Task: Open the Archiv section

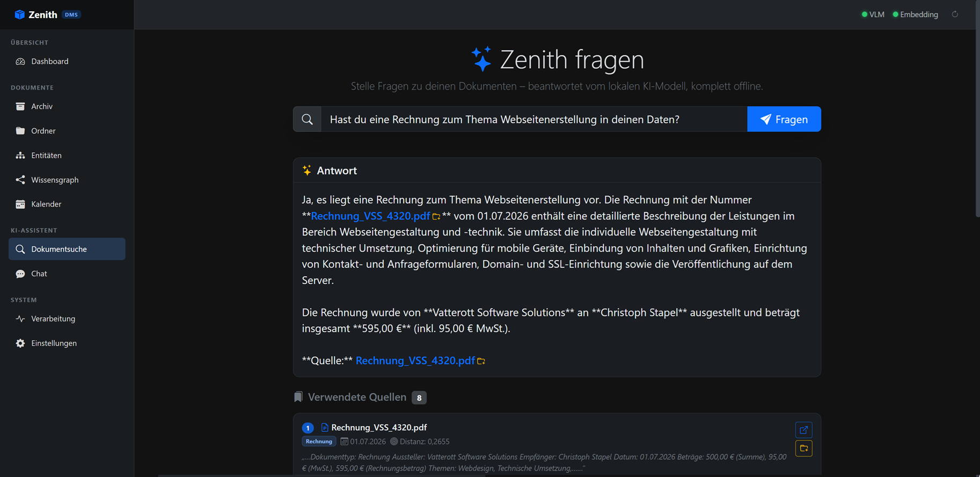Action: point(67,106)
